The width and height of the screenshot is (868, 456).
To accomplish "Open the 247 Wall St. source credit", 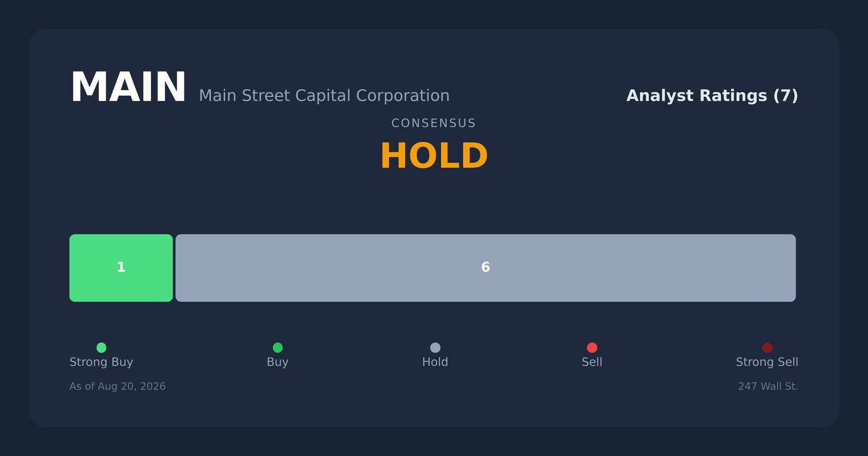I will (768, 387).
